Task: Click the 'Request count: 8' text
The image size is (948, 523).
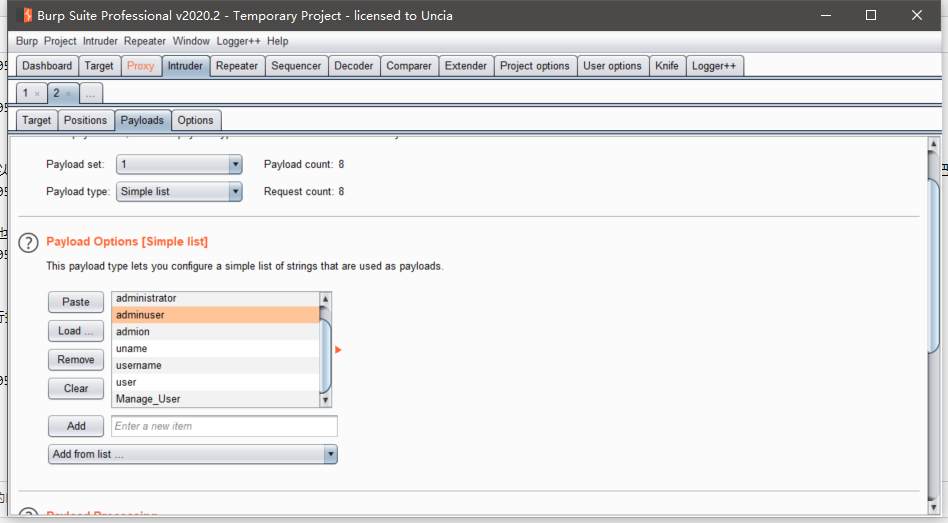Action: coord(304,192)
